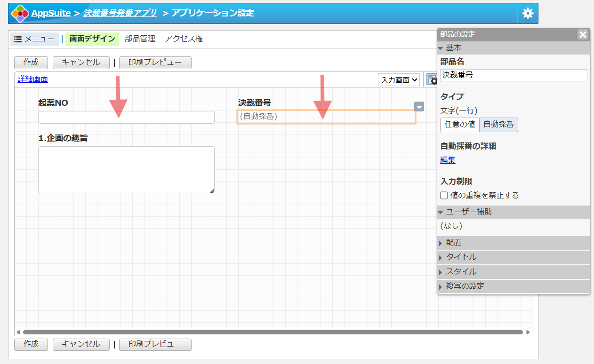Open the 決裁番号発番アプリ breadcrumb link
594x364 pixels.
pyautogui.click(x=120, y=13)
